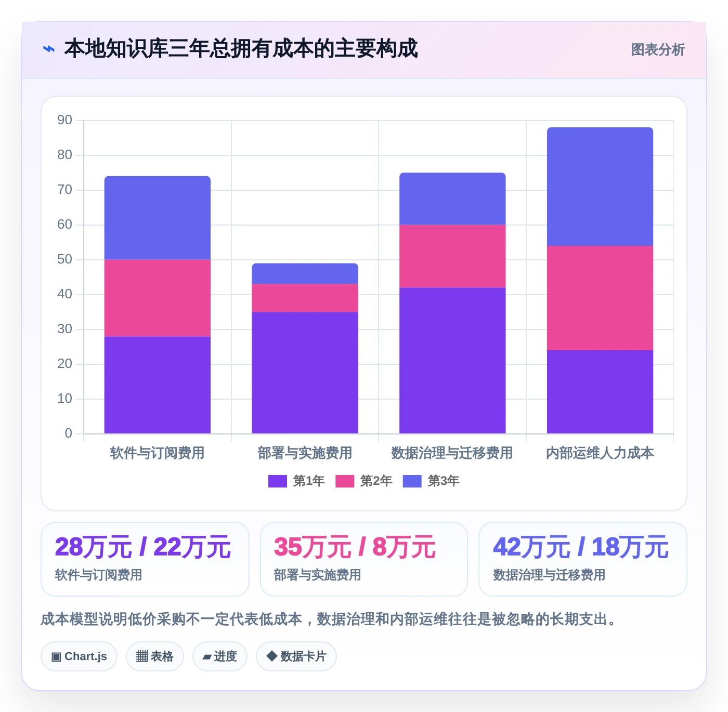The width and height of the screenshot is (728, 712).
Task: Click the y-axis value 50
Action: point(65,259)
